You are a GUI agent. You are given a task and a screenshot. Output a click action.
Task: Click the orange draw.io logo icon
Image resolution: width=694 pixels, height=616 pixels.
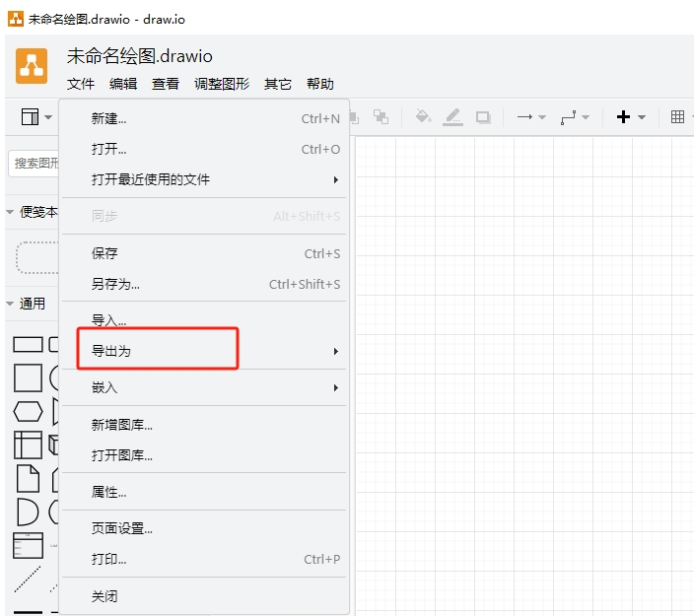click(32, 66)
